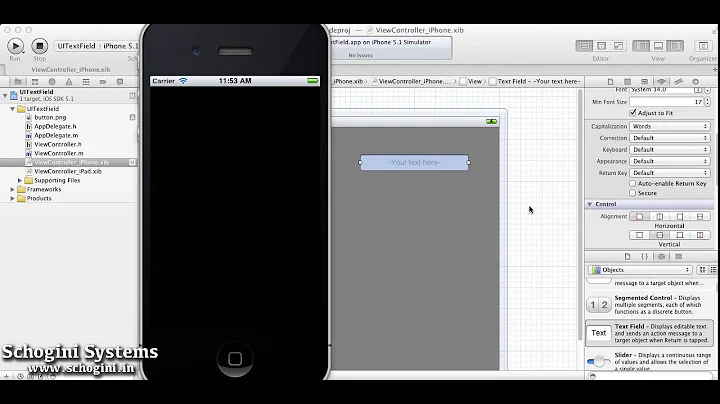Viewport: 720px width, 404px height.
Task: Expand the Products folder
Action: 12,198
